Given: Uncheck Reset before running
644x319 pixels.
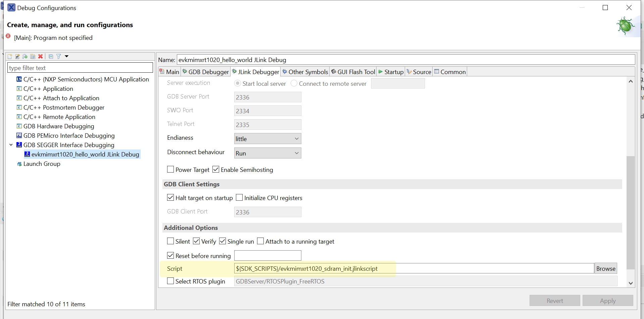Looking at the screenshot, I should 170,256.
